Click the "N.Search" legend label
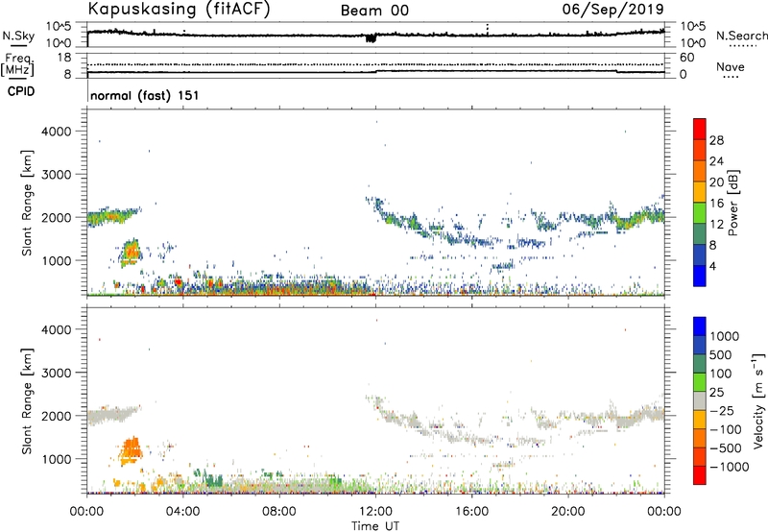 (x=742, y=36)
